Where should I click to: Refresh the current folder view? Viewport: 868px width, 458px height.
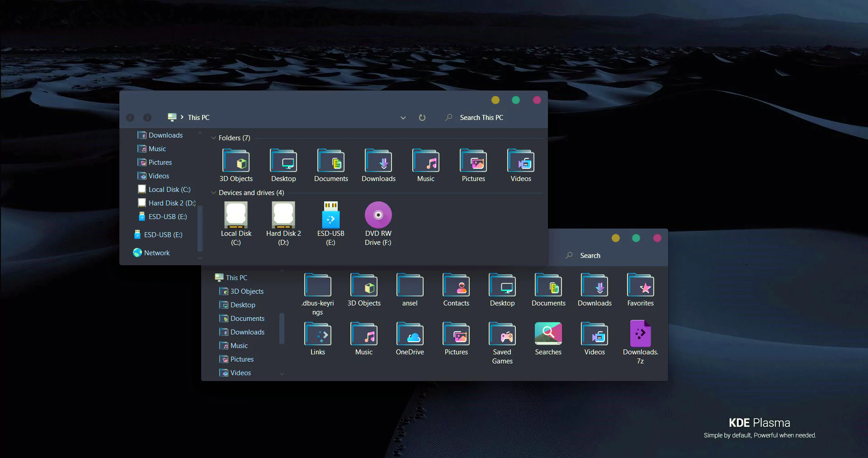(422, 118)
